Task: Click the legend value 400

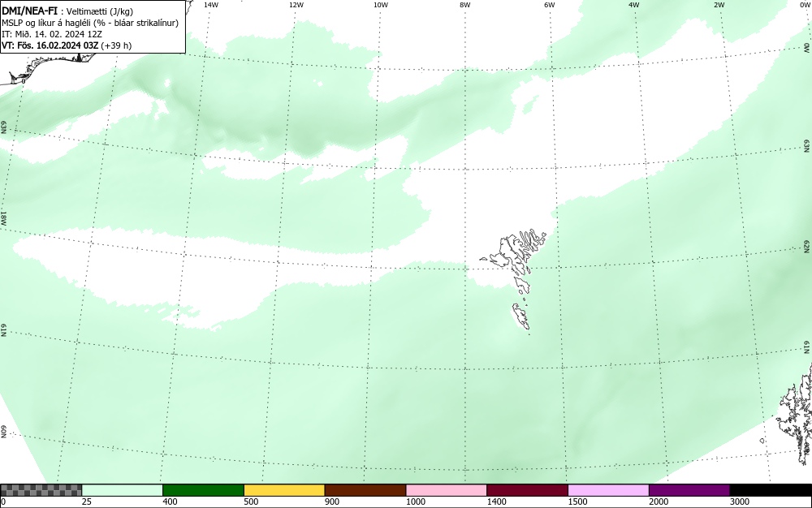Action: pyautogui.click(x=170, y=502)
